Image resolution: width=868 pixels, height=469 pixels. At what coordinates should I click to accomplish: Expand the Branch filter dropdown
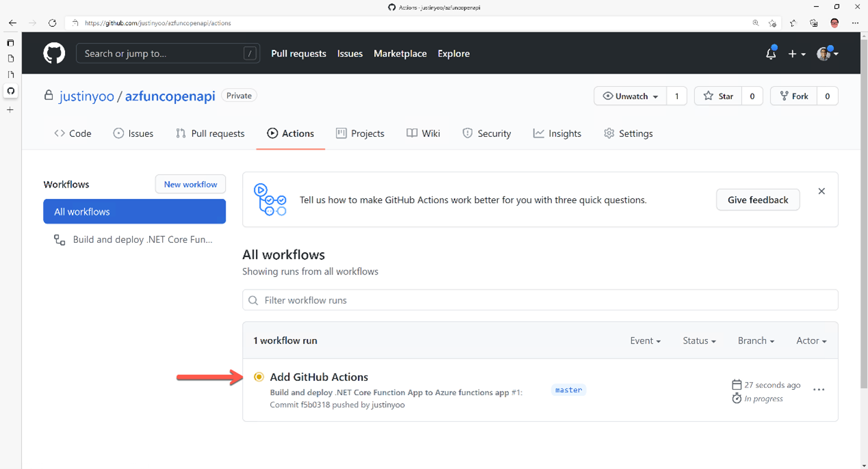(x=756, y=340)
